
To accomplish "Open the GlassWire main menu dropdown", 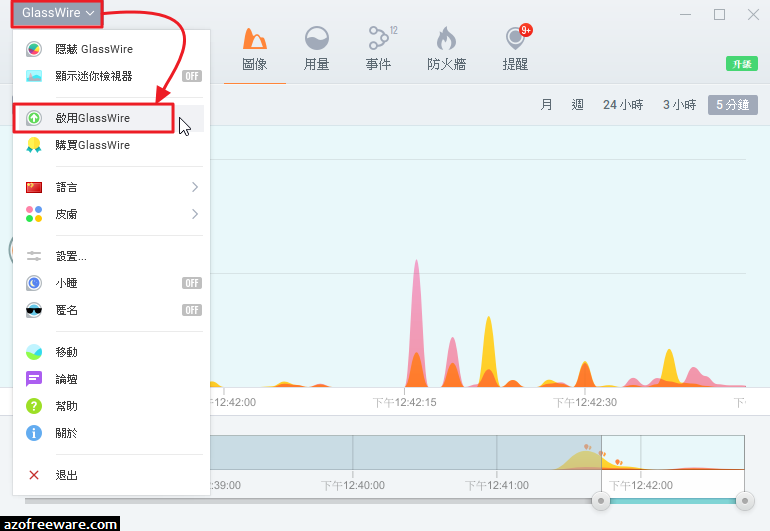I will pyautogui.click(x=57, y=13).
